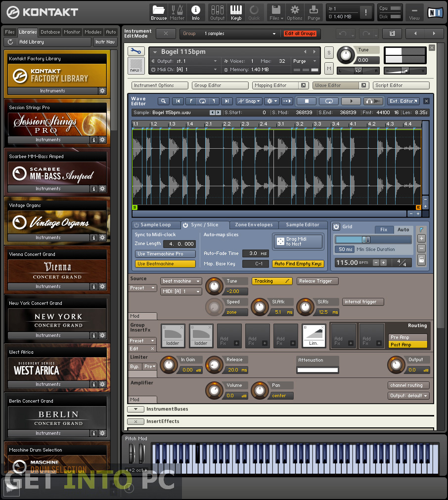This screenshot has height=500, width=448.
Task: Toggle the Keyb on-screen keyboard icon
Action: 236,12
